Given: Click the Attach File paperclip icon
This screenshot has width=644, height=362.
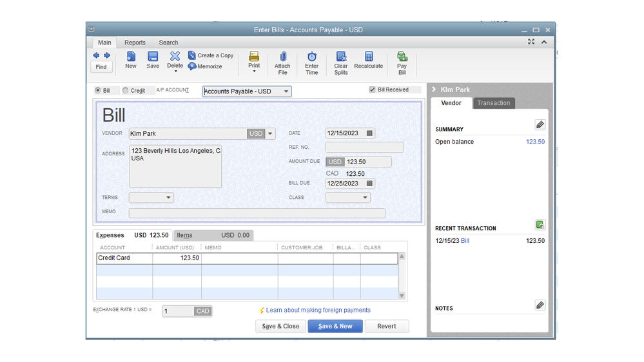Looking at the screenshot, I should 282,57.
